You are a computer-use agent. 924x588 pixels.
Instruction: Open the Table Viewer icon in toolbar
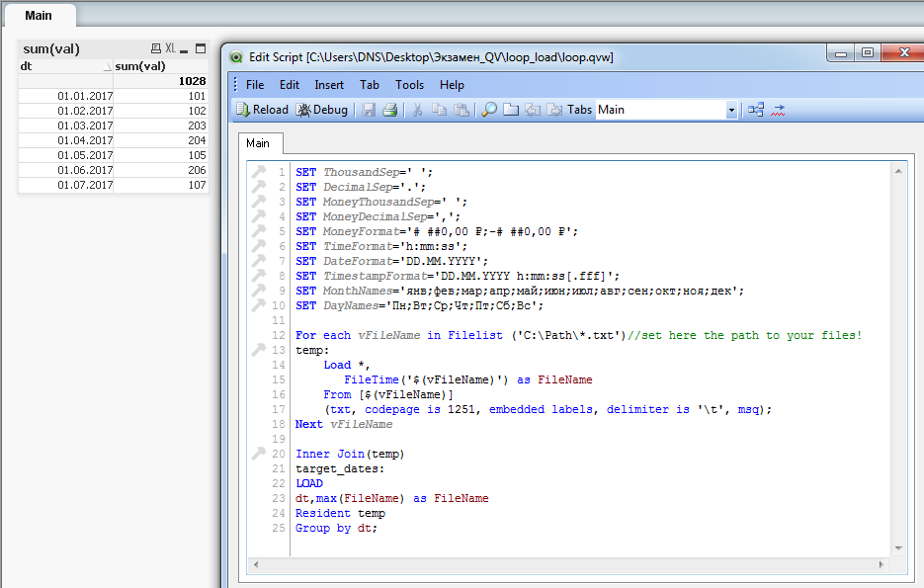[x=756, y=110]
